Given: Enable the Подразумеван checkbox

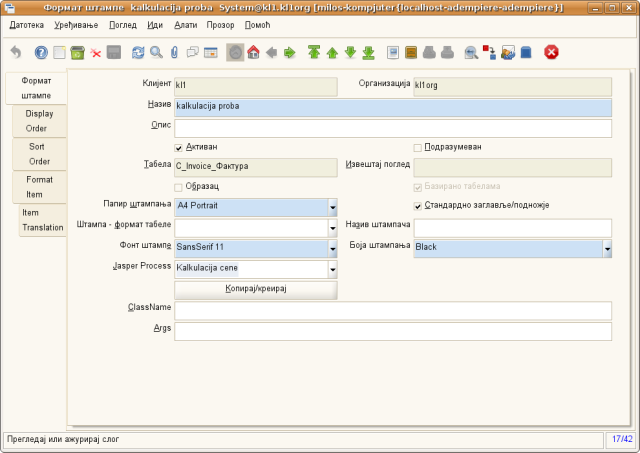Looking at the screenshot, I should [x=418, y=147].
